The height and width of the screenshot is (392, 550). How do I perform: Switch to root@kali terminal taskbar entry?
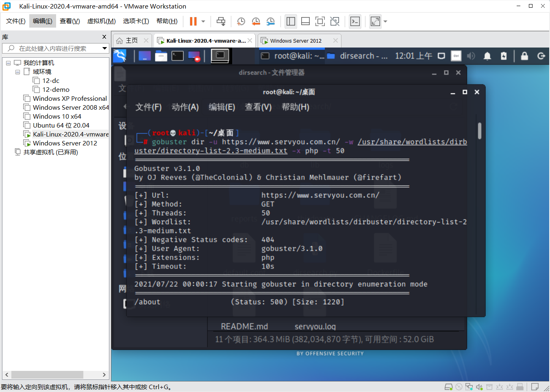coord(293,56)
